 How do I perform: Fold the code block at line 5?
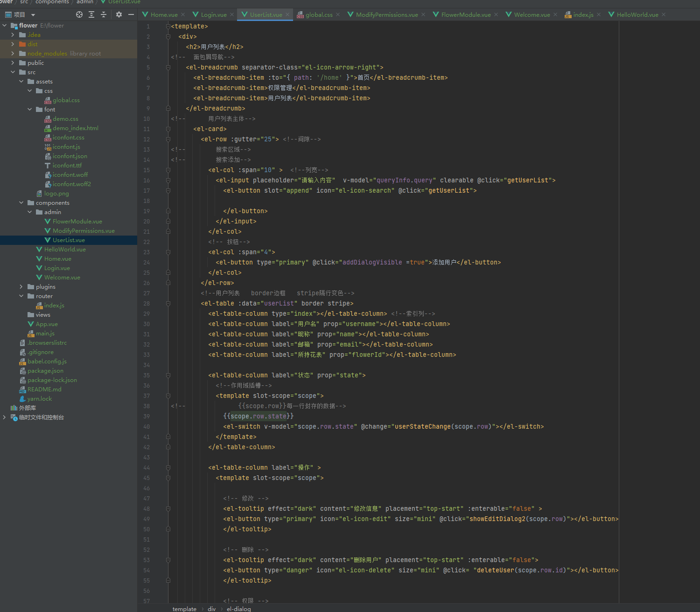168,67
